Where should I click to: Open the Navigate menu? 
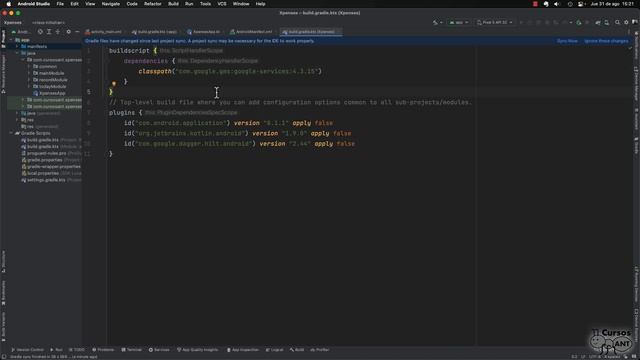tap(111, 4)
